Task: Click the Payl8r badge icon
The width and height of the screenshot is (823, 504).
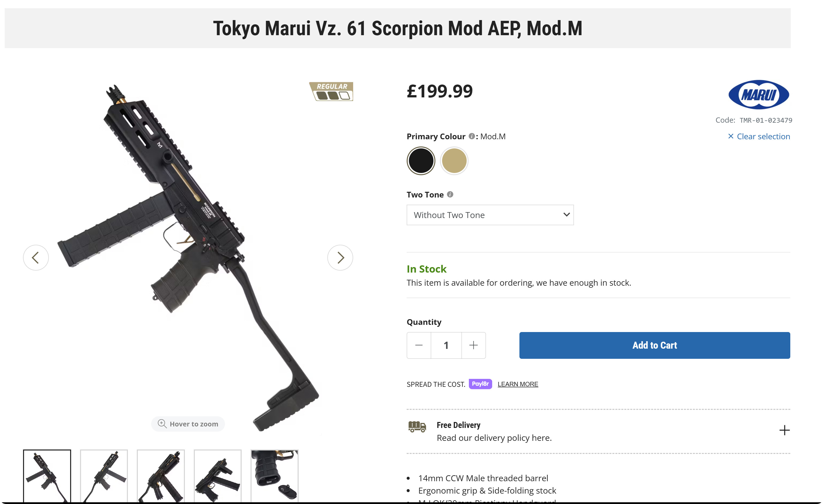Action: 480,384
